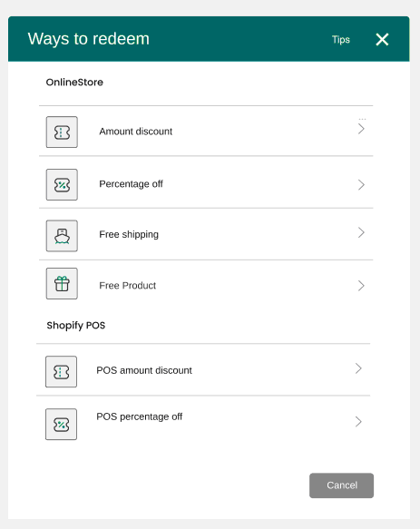Expand Free Product via its chevron
Viewport: 420px width, 529px height.
[x=361, y=286]
